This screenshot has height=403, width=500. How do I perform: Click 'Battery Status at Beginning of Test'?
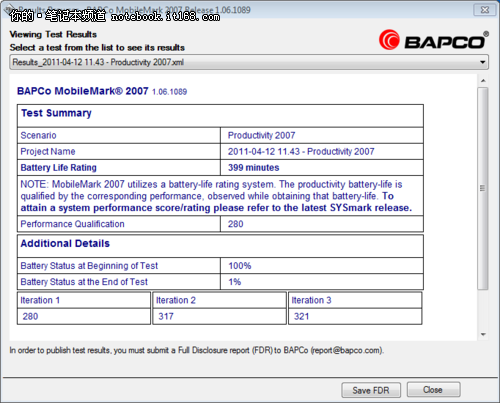(x=89, y=266)
